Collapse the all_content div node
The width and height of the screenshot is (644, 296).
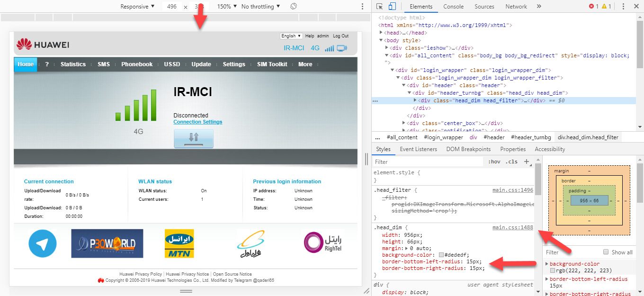coord(387,55)
